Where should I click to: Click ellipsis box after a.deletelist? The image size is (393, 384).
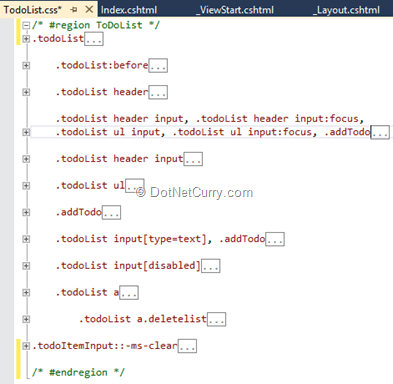point(216,319)
